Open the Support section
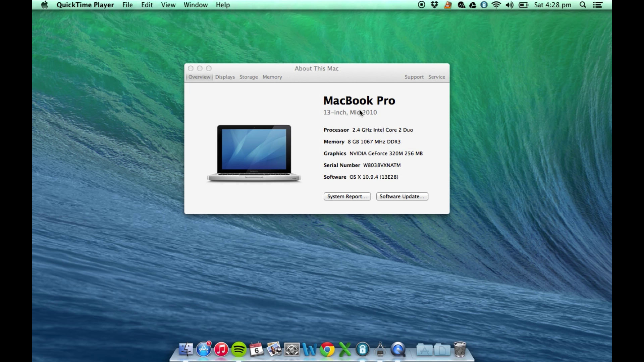The height and width of the screenshot is (362, 644). tap(414, 77)
